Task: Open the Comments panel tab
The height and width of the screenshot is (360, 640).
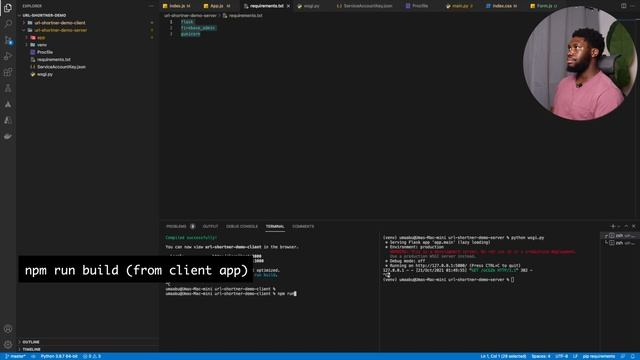Action: (x=303, y=227)
